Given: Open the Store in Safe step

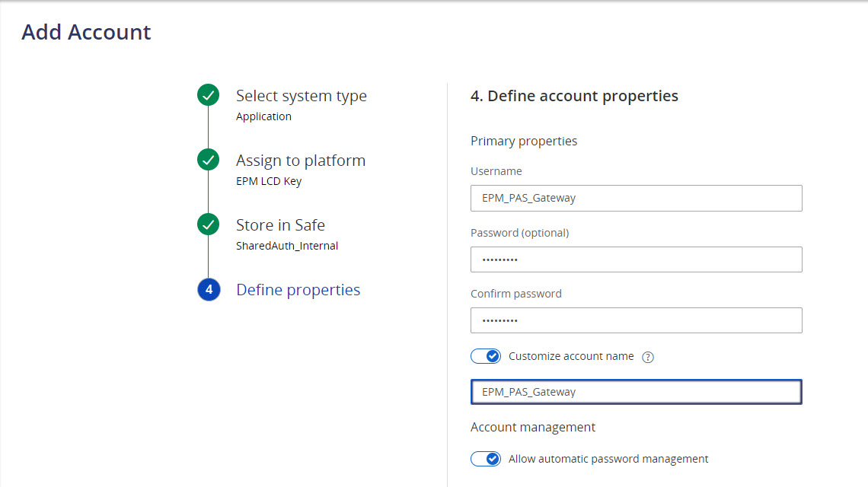Looking at the screenshot, I should click(279, 224).
